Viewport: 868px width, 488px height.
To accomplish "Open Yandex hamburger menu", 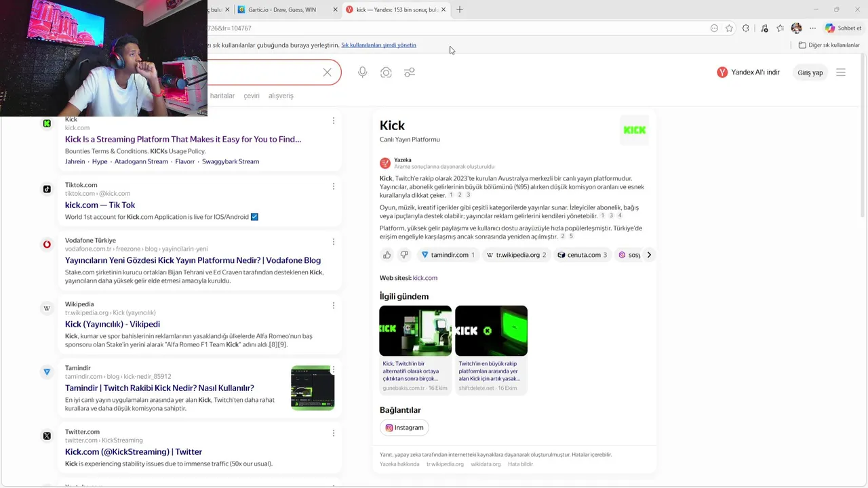I will (841, 73).
